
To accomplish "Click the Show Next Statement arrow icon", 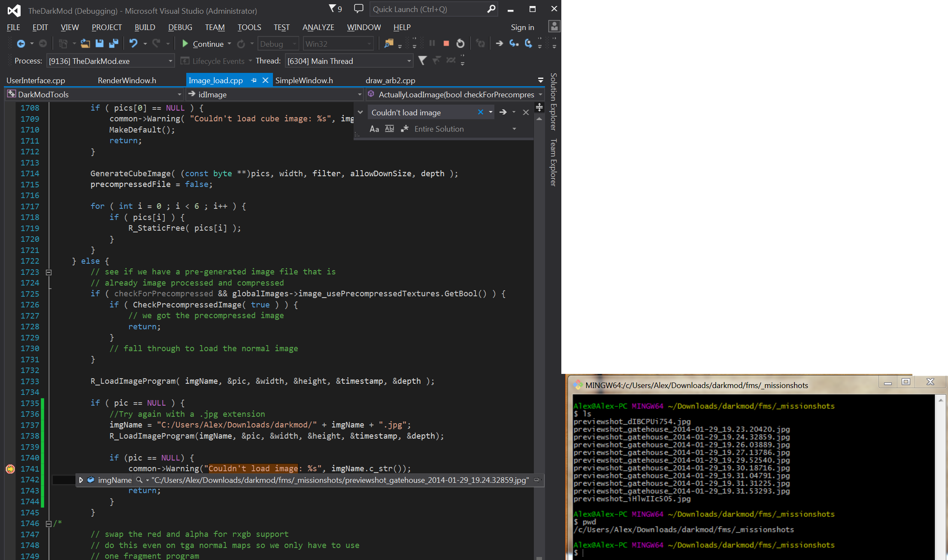I will pos(500,43).
